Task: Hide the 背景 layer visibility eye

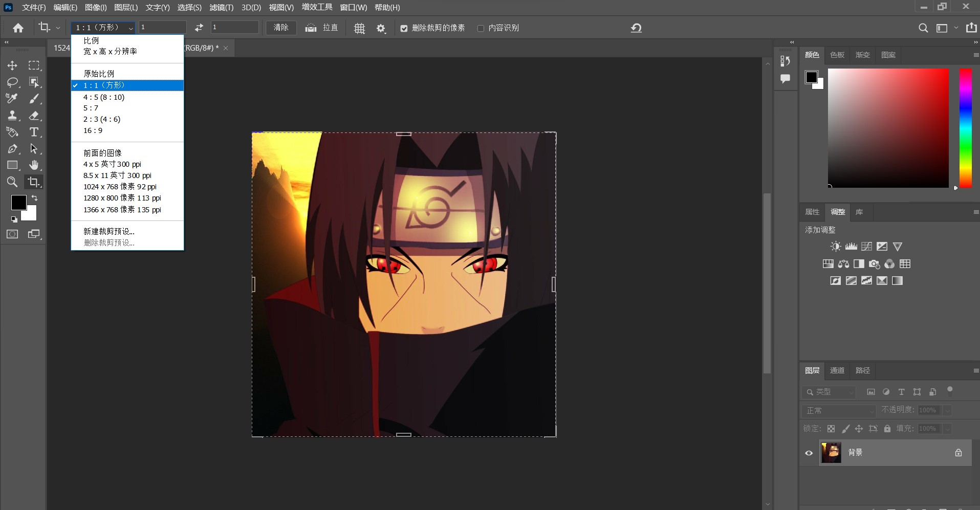Action: click(x=809, y=453)
